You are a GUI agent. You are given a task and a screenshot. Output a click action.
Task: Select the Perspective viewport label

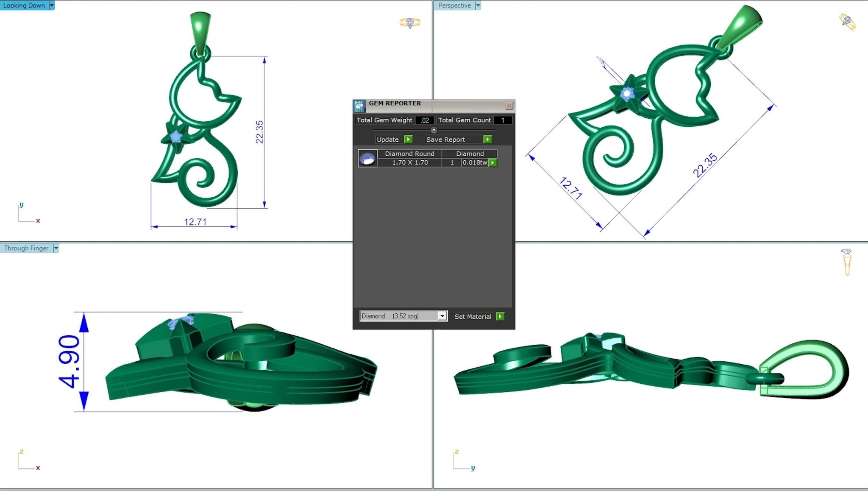tap(454, 6)
